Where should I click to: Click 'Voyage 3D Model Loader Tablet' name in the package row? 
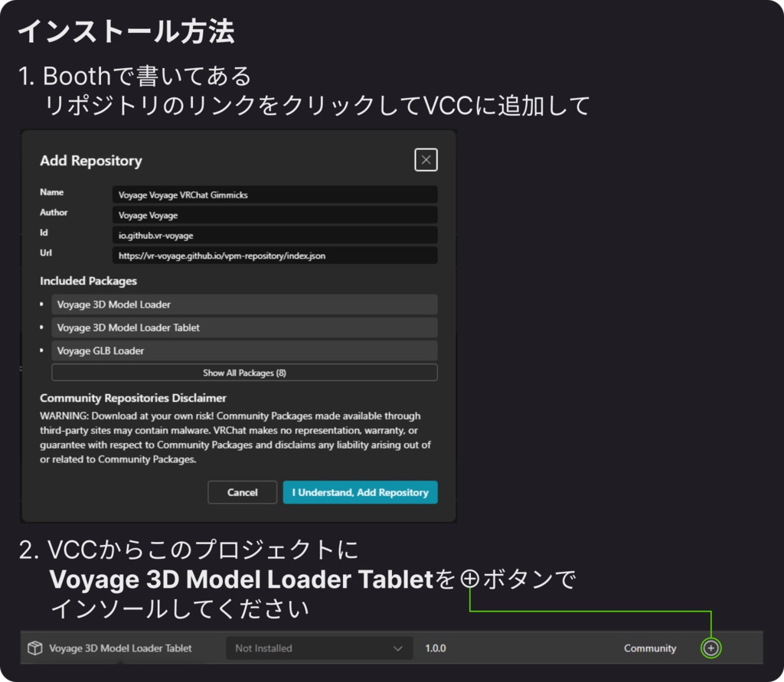coord(120,648)
